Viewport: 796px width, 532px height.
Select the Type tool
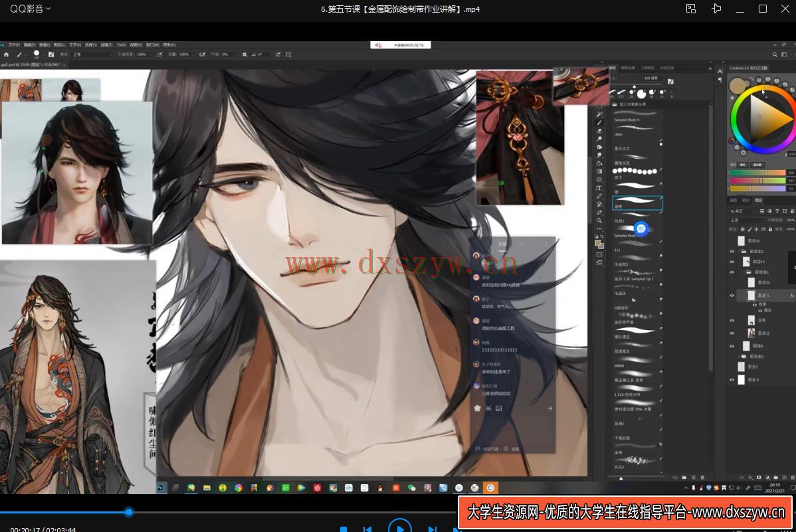[x=599, y=188]
